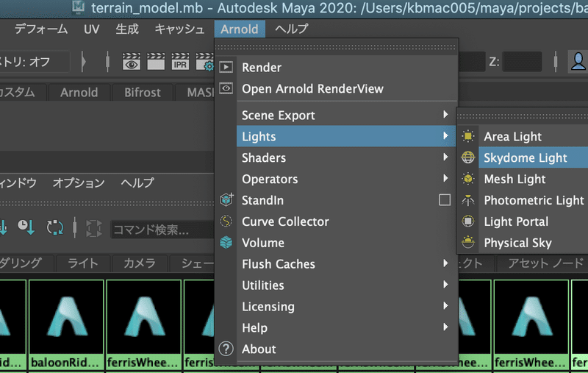Open the 生成 menu
This screenshot has width=588, height=373.
tap(126, 29)
